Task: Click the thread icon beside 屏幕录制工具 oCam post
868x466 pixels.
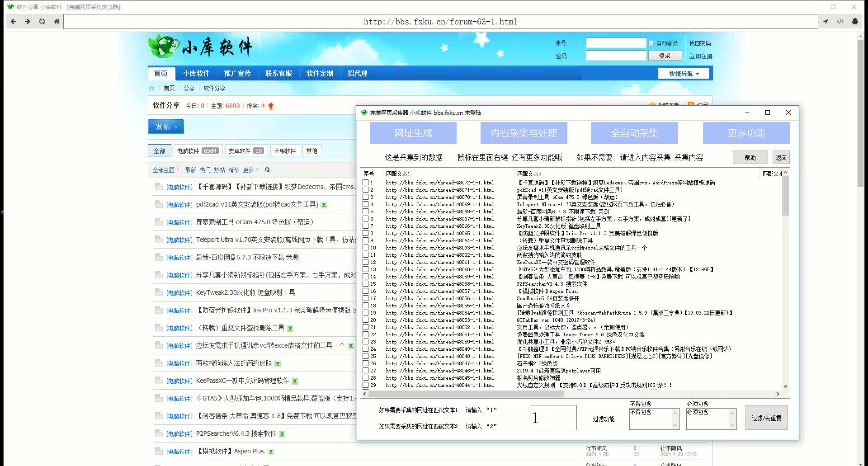Action: [158, 222]
